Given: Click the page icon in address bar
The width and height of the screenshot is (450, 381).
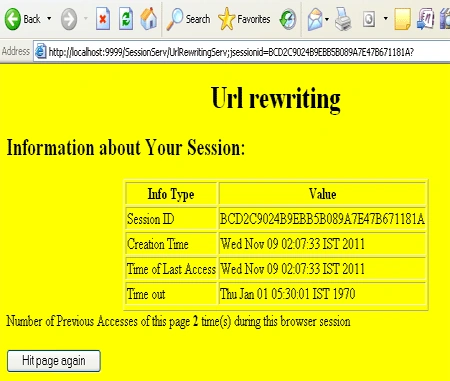Looking at the screenshot, I should coord(41,52).
